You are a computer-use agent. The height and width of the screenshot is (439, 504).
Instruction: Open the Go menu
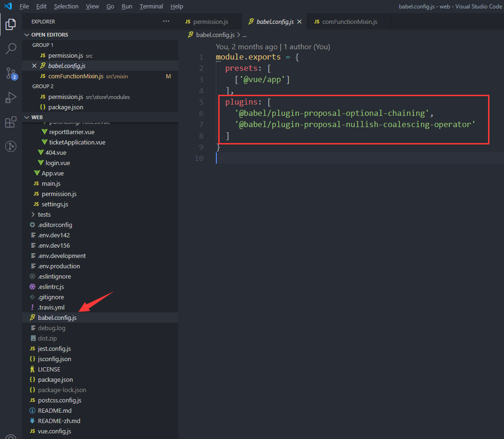[x=110, y=6]
